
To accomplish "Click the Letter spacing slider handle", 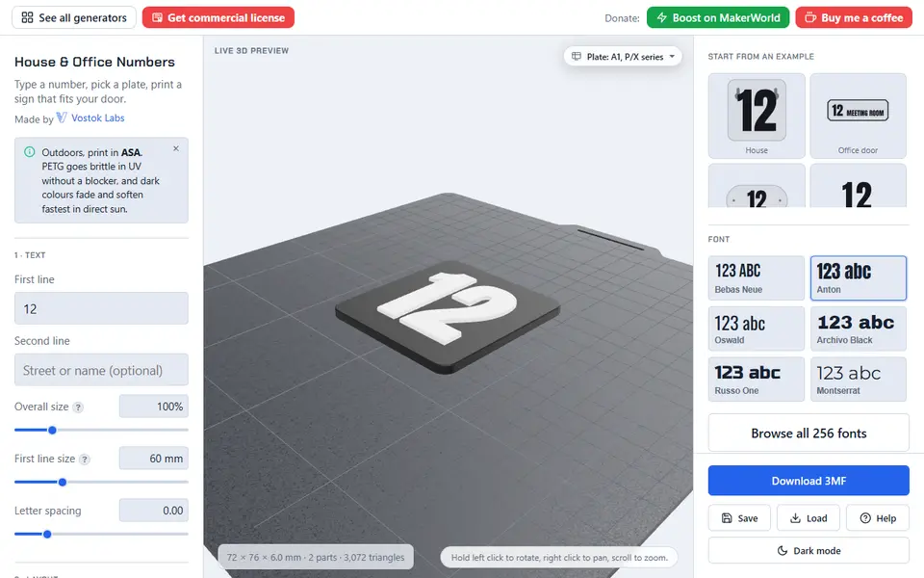I will tap(47, 534).
